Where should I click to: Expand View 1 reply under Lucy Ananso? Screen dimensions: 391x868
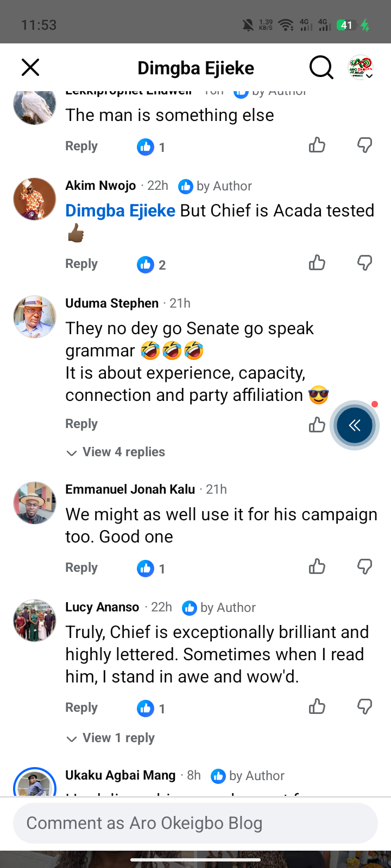tap(111, 738)
